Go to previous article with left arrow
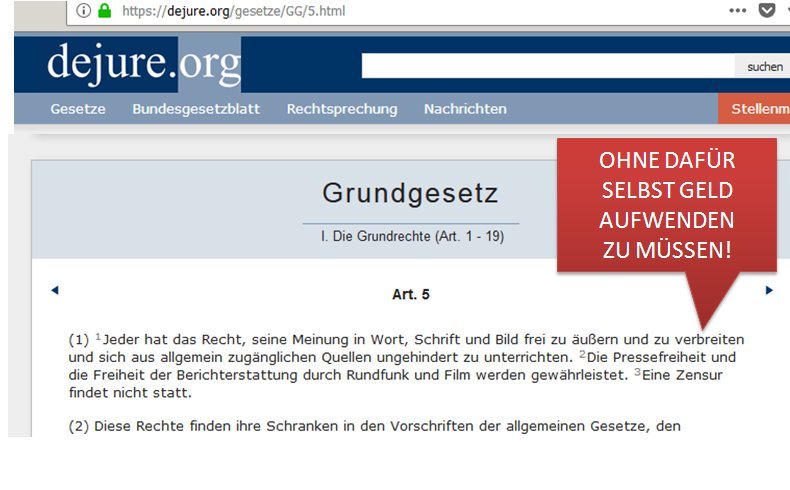The width and height of the screenshot is (790, 490). click(55, 290)
